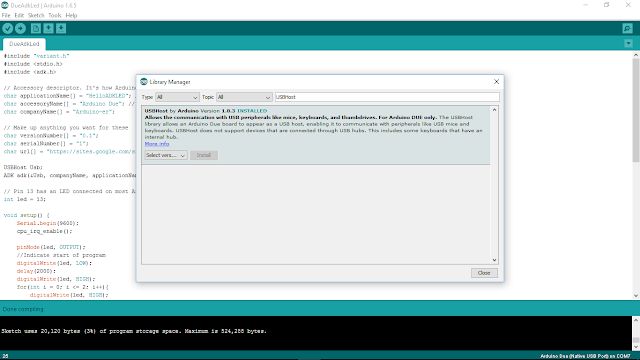The height and width of the screenshot is (360, 640).
Task: Click the 'USBHost Usb;' code line
Action: [23, 167]
